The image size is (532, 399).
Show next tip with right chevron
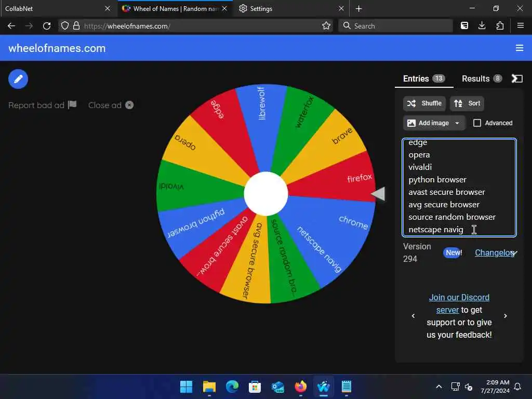click(506, 316)
